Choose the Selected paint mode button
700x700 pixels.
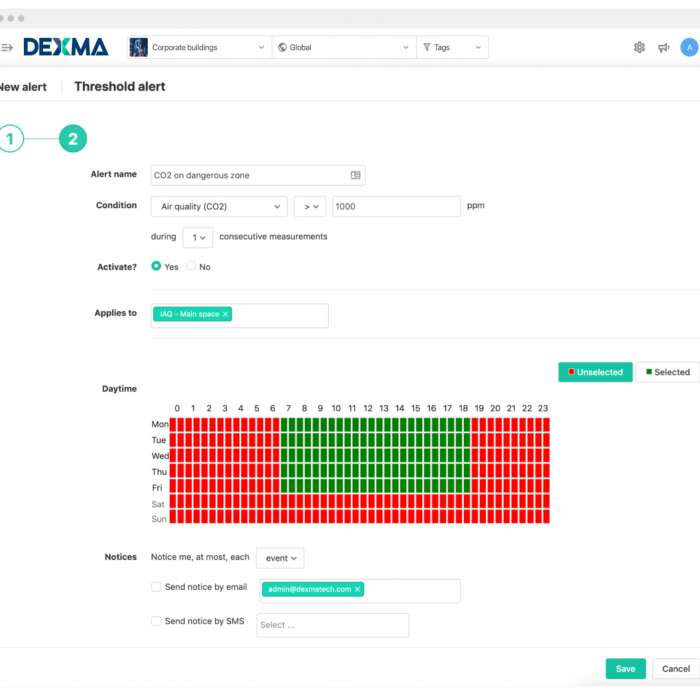tap(668, 372)
